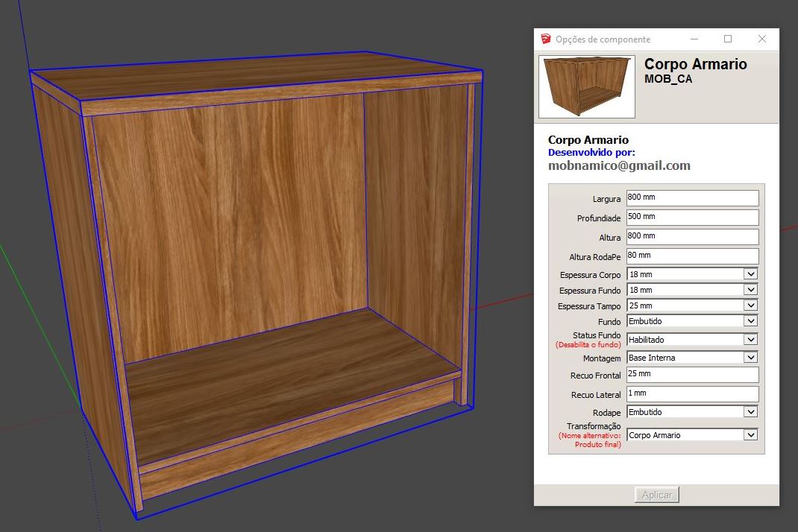Minimize the Opções de componente window
Viewport: 798px width, 532px height.
coord(694,39)
